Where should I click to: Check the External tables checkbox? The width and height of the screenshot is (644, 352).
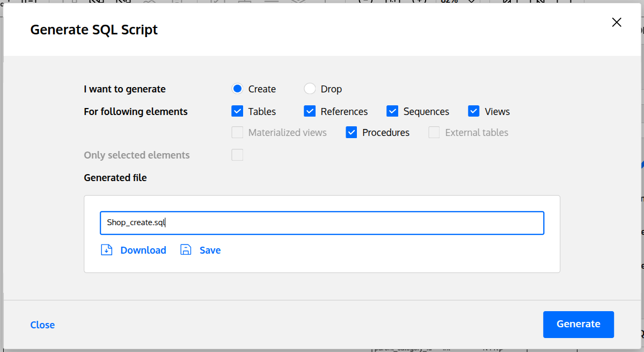pyautogui.click(x=434, y=132)
